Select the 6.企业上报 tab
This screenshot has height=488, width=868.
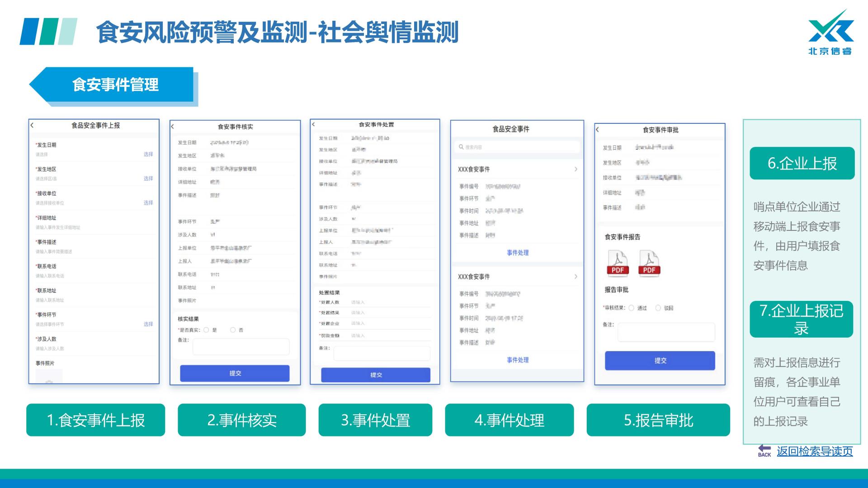(802, 163)
